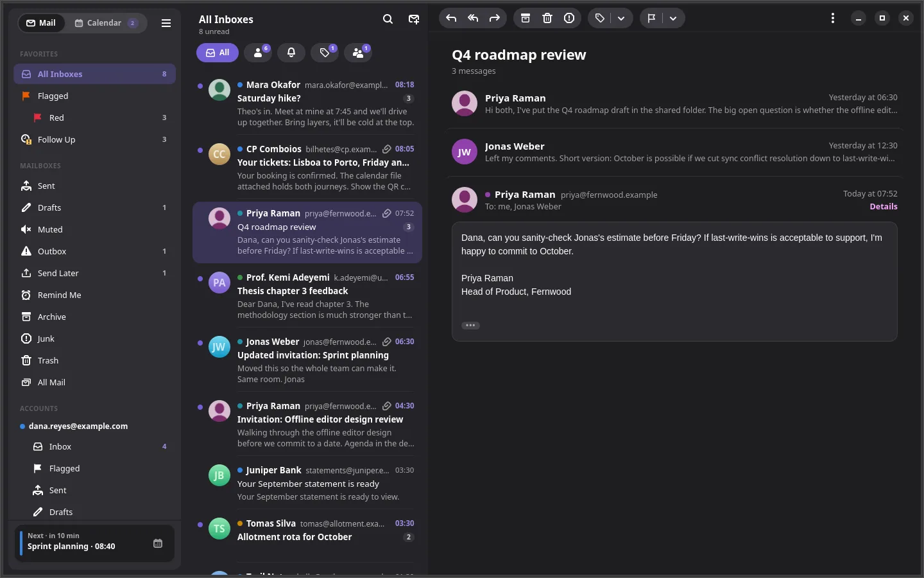The width and height of the screenshot is (924, 578).
Task: Open the Sprint planning next event card
Action: [x=95, y=543]
